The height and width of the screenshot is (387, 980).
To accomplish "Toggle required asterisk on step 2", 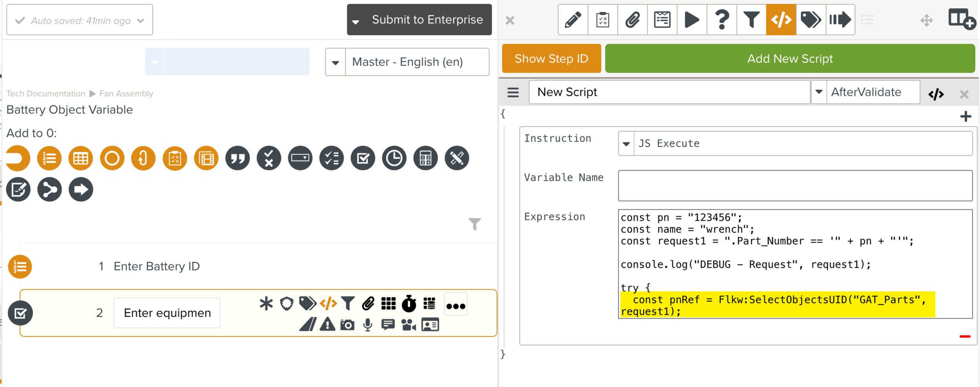I will pos(266,304).
